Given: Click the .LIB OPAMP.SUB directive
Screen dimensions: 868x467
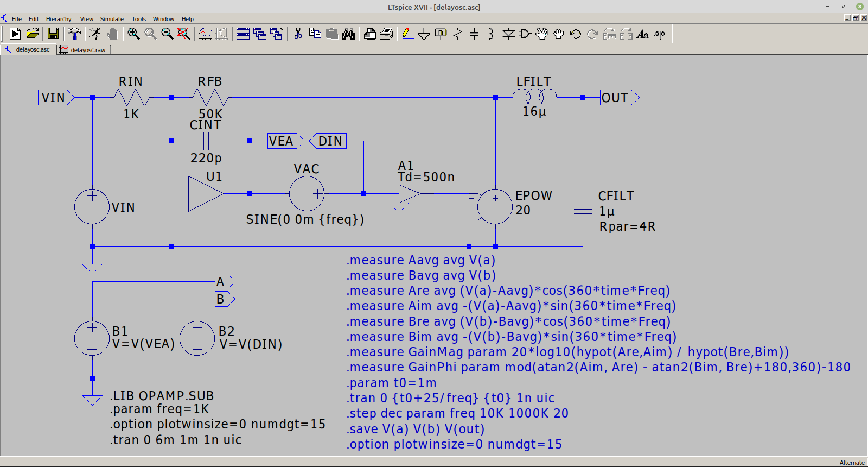Looking at the screenshot, I should [162, 396].
